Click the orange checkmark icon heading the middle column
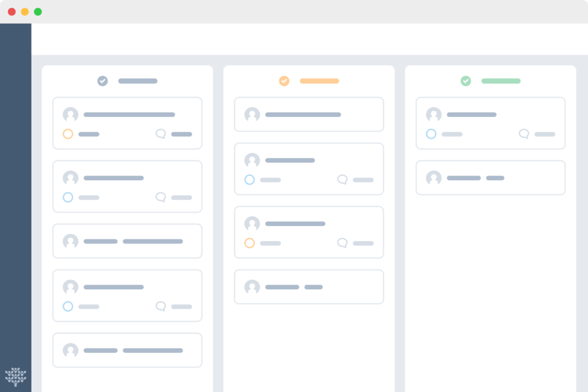Screen dimensions: 588x392 click(x=284, y=81)
